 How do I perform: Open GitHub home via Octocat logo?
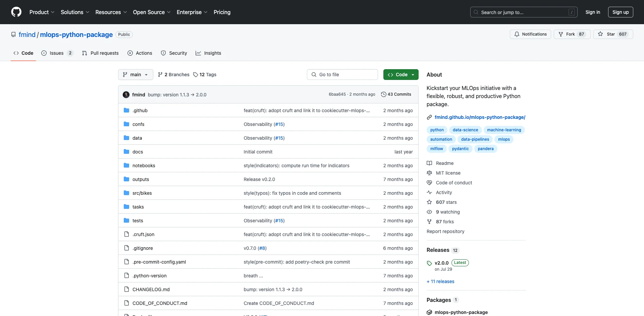16,12
